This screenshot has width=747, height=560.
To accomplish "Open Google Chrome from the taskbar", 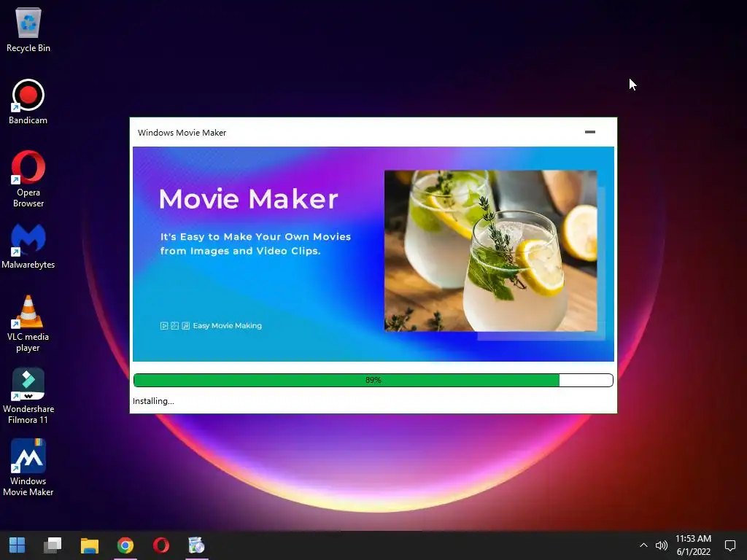I will (x=125, y=545).
